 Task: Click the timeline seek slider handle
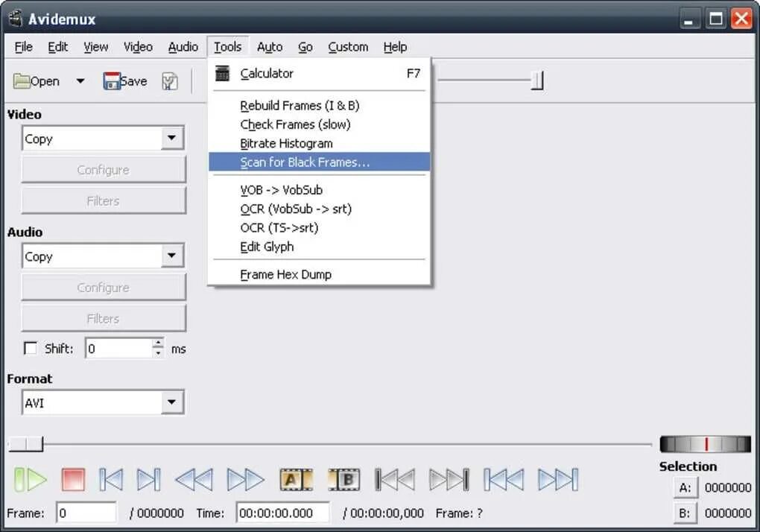coord(25,443)
